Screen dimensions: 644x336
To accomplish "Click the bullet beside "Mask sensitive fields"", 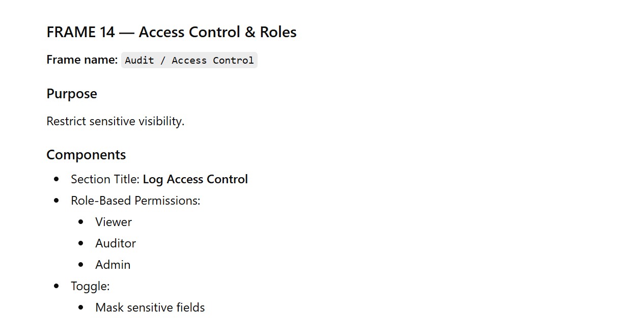I will click(81, 307).
